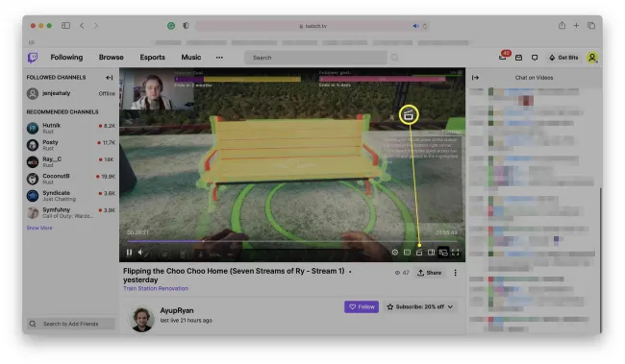Open the Syndicate recommended channel
Image resolution: width=625 pixels, height=364 pixels.
click(x=70, y=196)
